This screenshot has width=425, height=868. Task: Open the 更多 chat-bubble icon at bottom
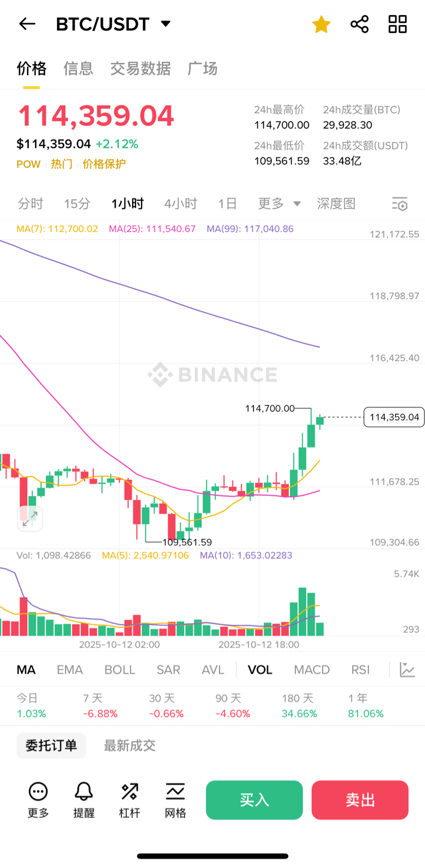click(x=38, y=799)
